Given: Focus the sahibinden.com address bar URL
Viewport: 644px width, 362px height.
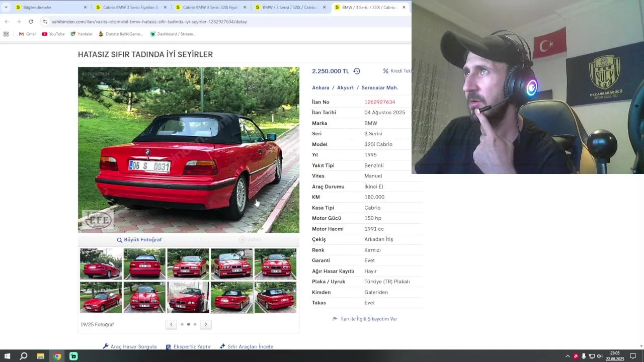Looking at the screenshot, I should point(149,22).
